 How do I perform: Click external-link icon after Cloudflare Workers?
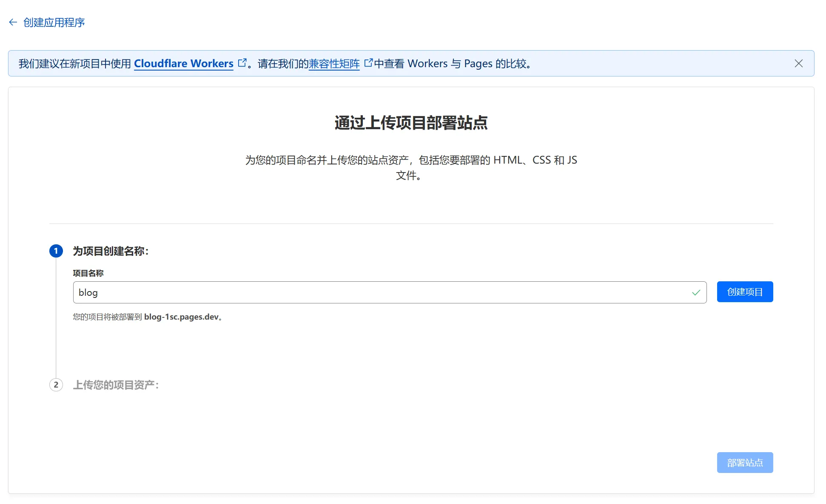242,63
